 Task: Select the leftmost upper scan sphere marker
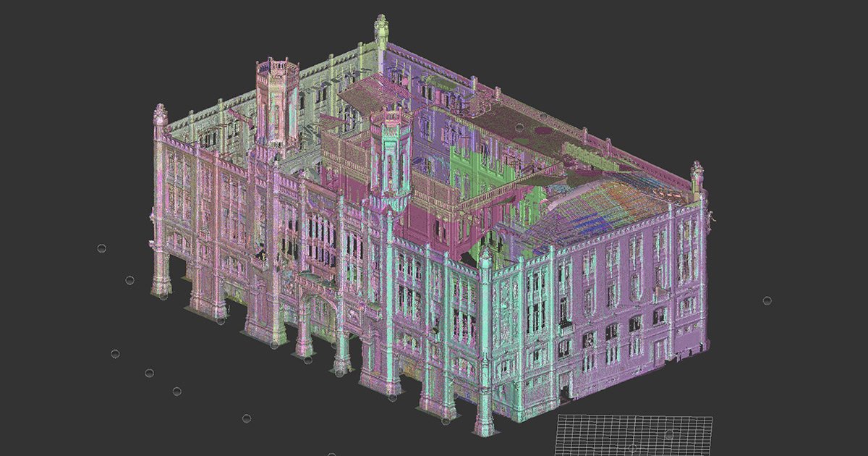click(101, 248)
